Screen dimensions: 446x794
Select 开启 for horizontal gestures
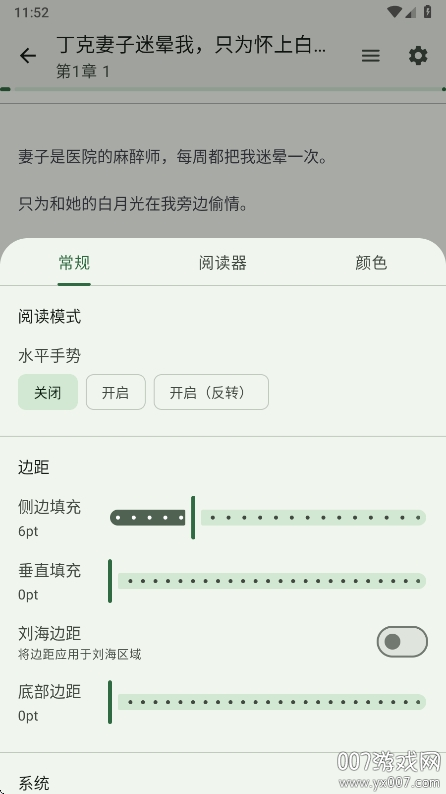click(x=115, y=392)
